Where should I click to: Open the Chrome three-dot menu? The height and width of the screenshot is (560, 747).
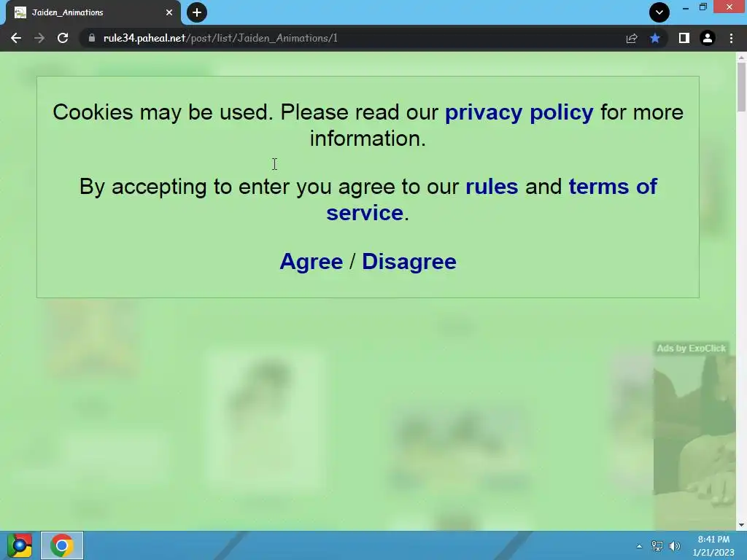point(731,38)
